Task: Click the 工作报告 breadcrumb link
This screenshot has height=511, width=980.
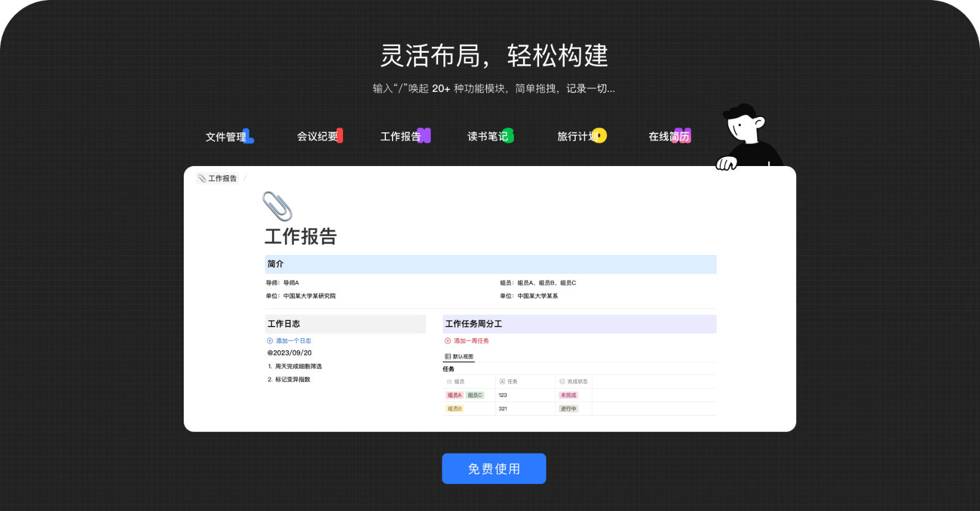Action: point(222,179)
